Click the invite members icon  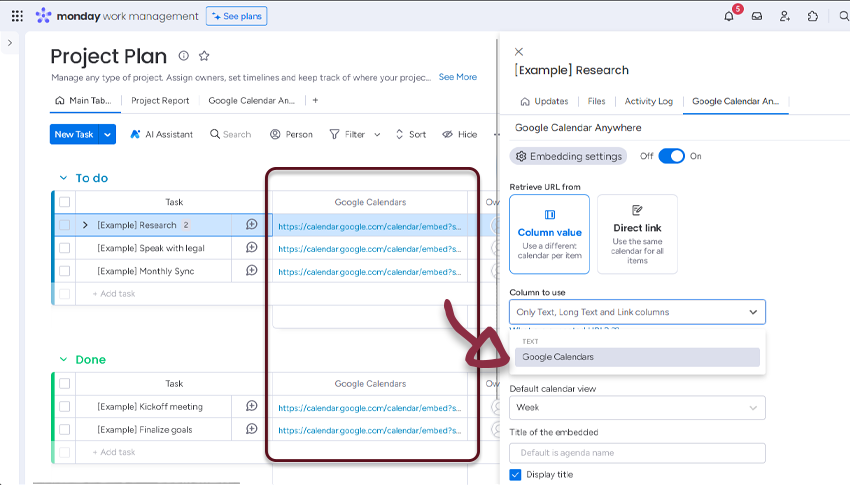[785, 16]
